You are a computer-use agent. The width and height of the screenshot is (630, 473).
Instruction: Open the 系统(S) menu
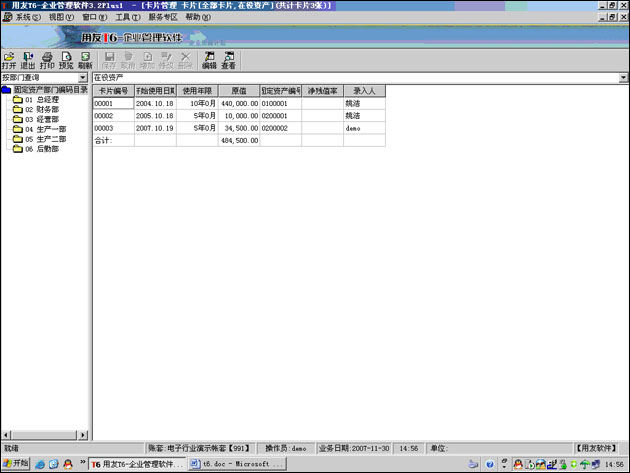tap(28, 17)
